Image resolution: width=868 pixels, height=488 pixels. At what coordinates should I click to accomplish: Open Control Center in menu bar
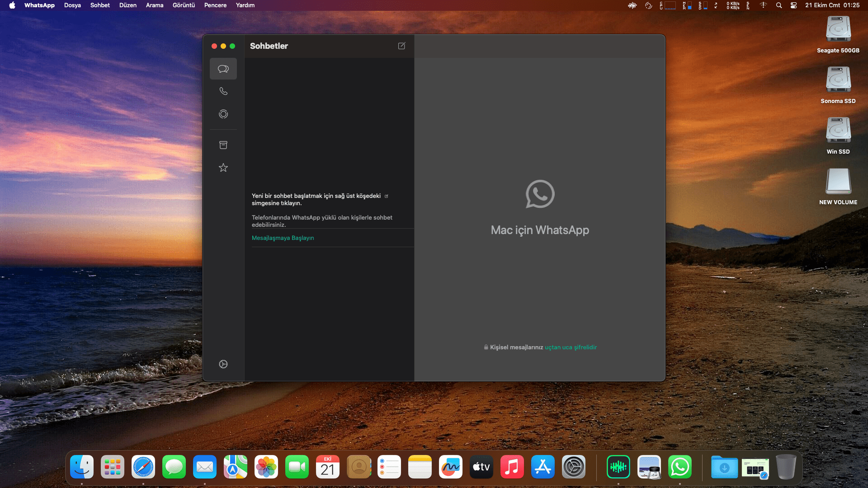point(793,5)
